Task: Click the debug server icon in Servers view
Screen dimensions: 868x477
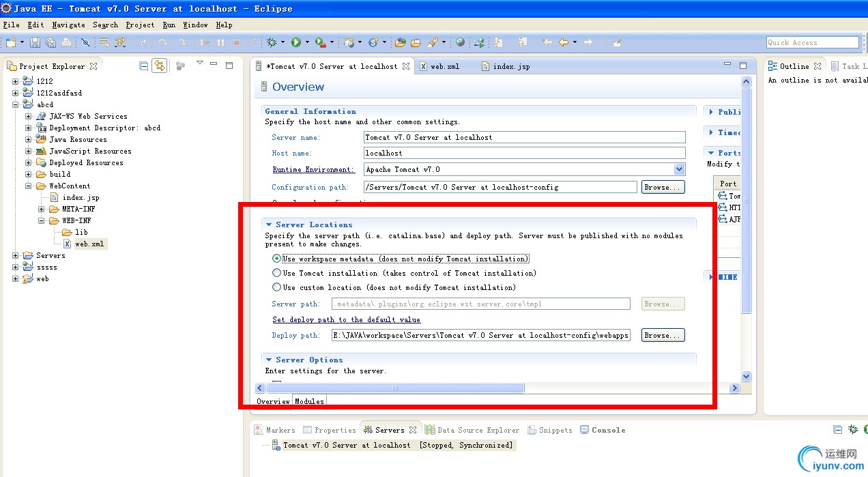Action: coord(853,430)
